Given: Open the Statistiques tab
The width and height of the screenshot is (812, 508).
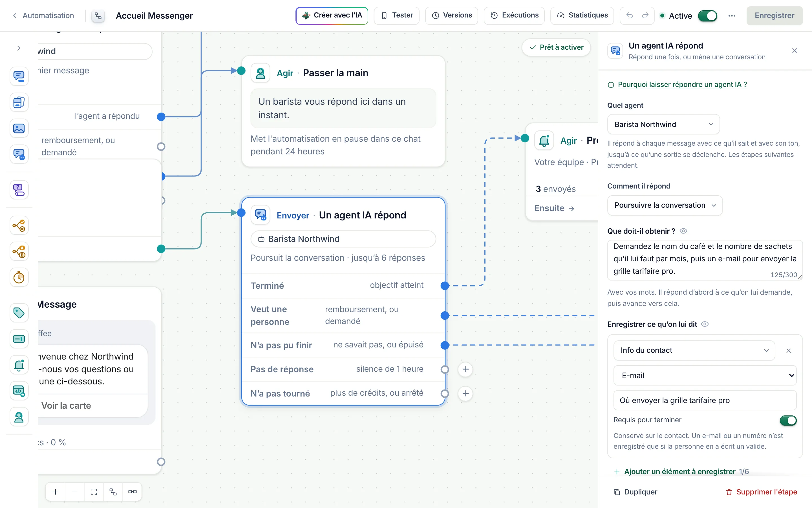Looking at the screenshot, I should point(582,16).
